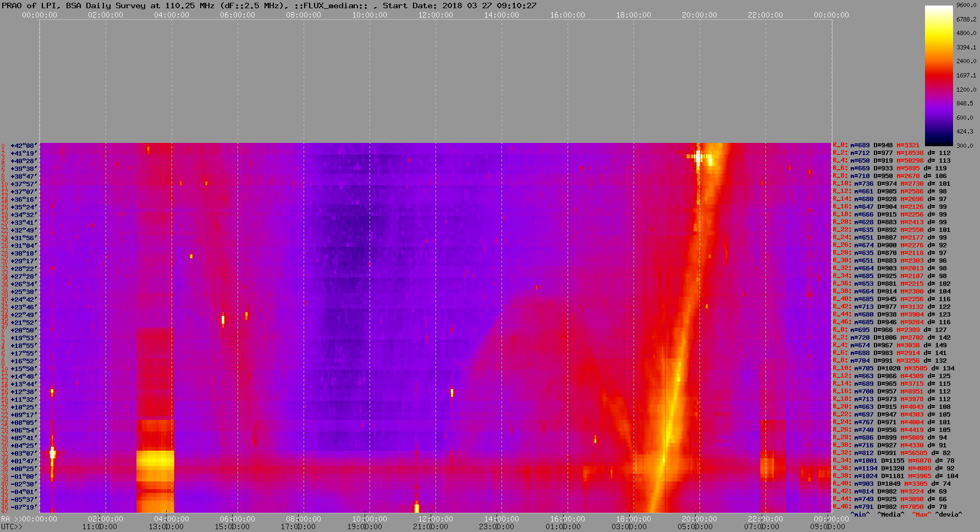Click declination label +21°52'
980x532 pixels.
pos(24,323)
